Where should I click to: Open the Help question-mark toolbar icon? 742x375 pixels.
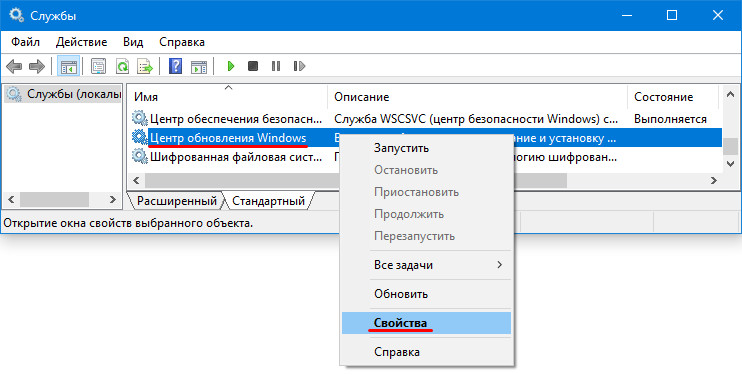pos(176,66)
